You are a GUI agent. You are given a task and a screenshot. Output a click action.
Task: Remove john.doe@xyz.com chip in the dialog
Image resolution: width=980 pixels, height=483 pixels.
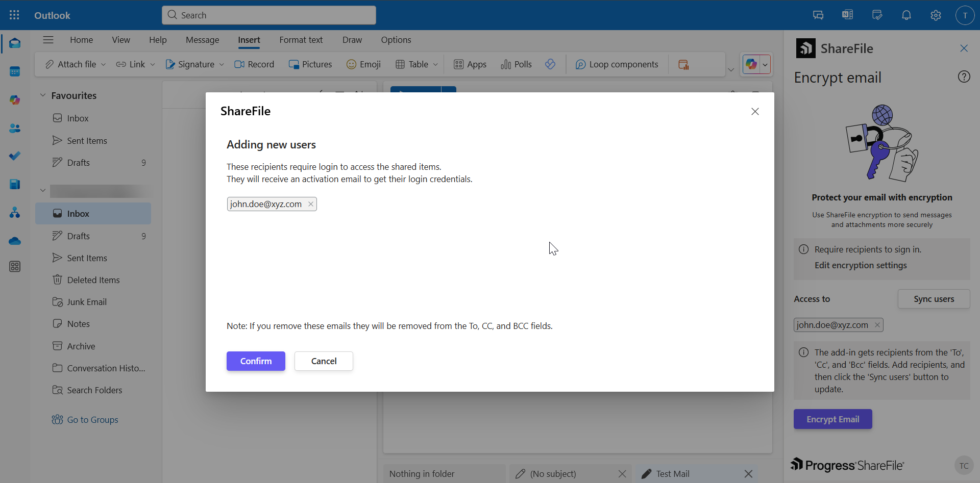coord(311,204)
